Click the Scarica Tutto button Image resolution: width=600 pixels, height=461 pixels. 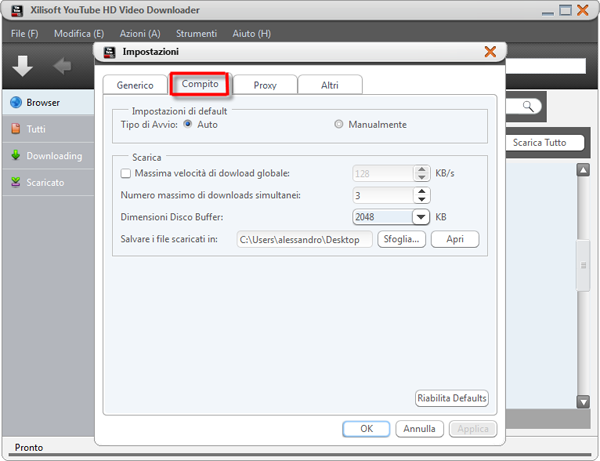pyautogui.click(x=544, y=143)
